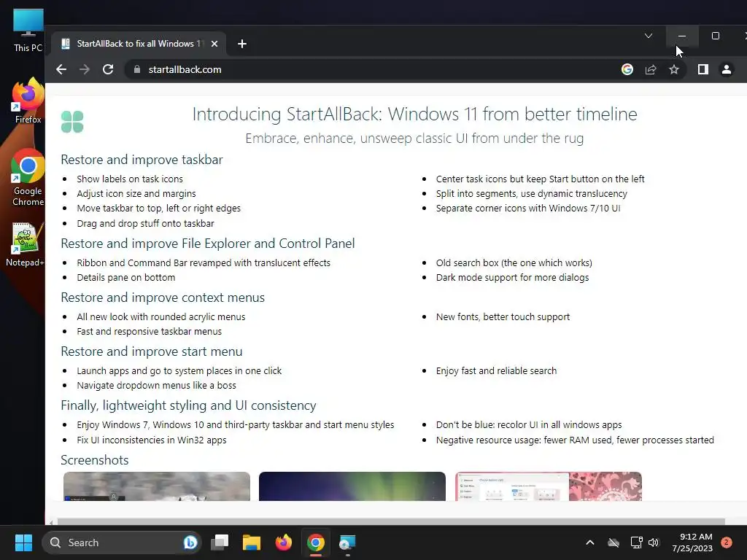Open Task View on taskbar
This screenshot has width=747, height=560.
(x=220, y=542)
